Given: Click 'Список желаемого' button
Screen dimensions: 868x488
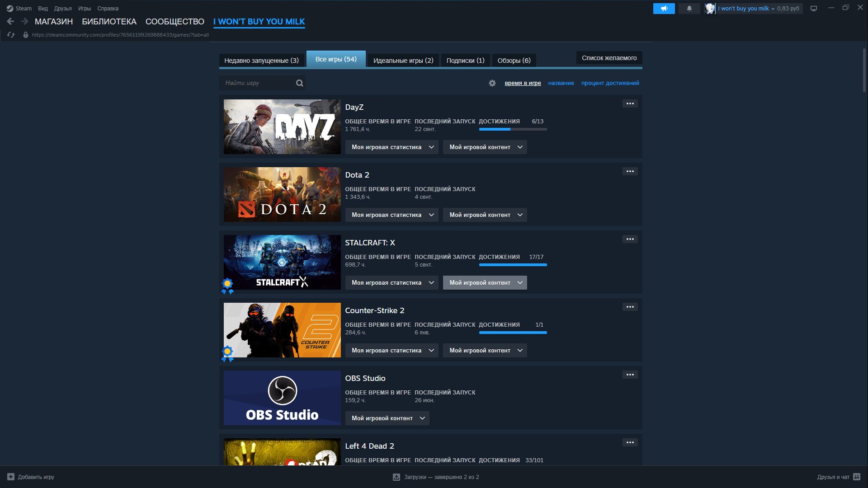Looking at the screenshot, I should (609, 58).
